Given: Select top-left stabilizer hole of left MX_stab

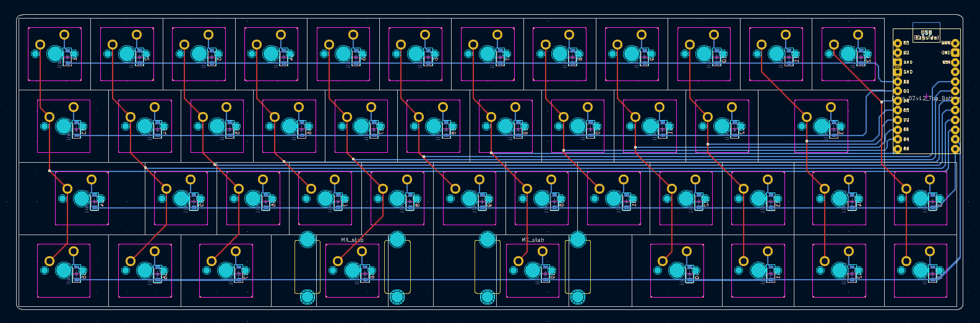Looking at the screenshot, I should (x=307, y=239).
